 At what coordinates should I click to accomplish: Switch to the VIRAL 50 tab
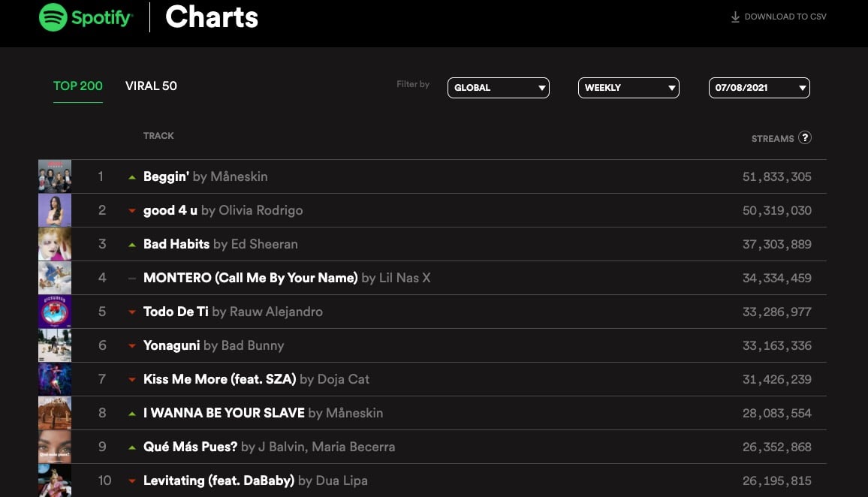click(x=151, y=86)
